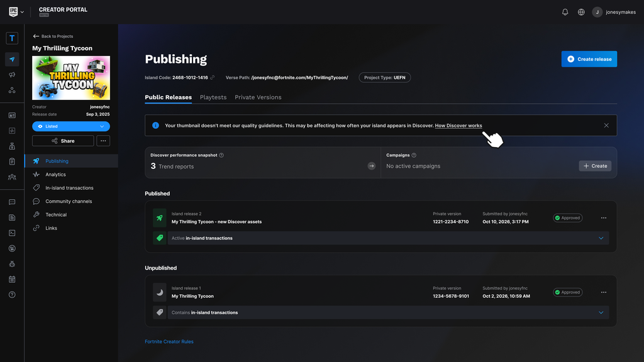644x362 pixels.
Task: Open options menu for Island release 1
Action: pyautogui.click(x=603, y=292)
